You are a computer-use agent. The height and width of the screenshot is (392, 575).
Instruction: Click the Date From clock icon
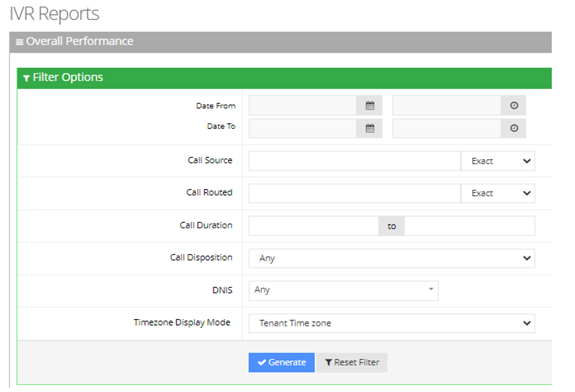pyautogui.click(x=513, y=105)
